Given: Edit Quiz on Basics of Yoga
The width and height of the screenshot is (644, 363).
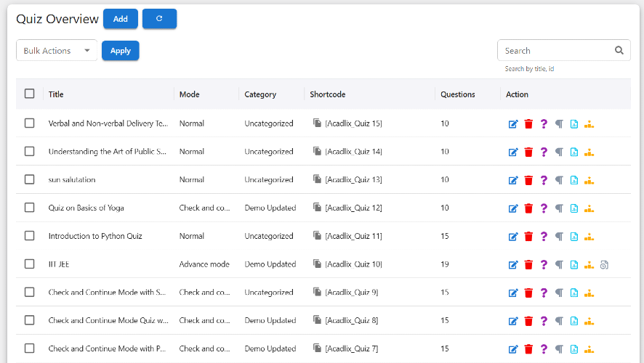Looking at the screenshot, I should coord(513,208).
